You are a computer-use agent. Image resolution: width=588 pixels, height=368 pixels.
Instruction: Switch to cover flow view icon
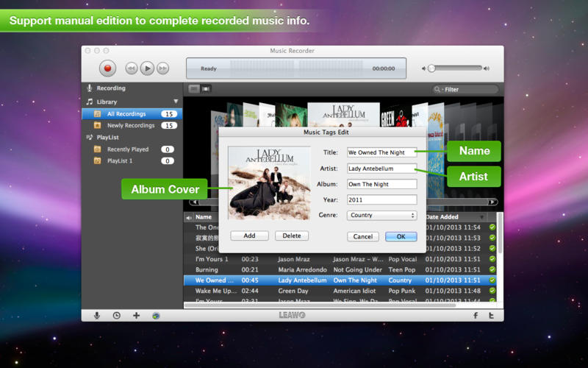click(x=206, y=89)
